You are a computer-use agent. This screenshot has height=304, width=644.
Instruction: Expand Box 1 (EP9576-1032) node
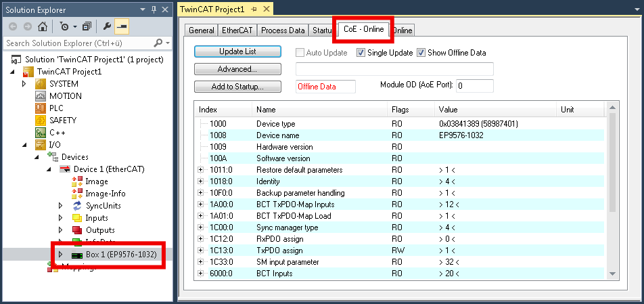61,255
